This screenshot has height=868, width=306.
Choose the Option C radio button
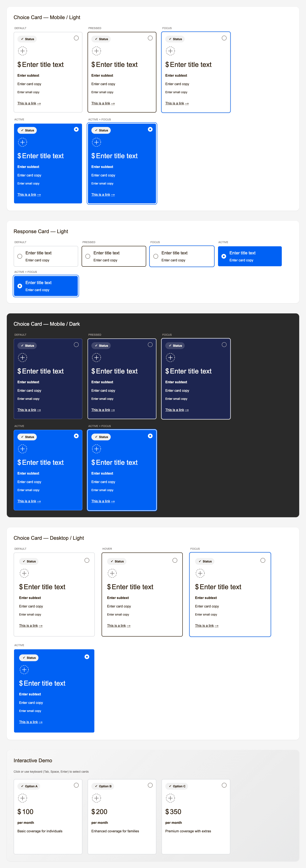coord(224,785)
